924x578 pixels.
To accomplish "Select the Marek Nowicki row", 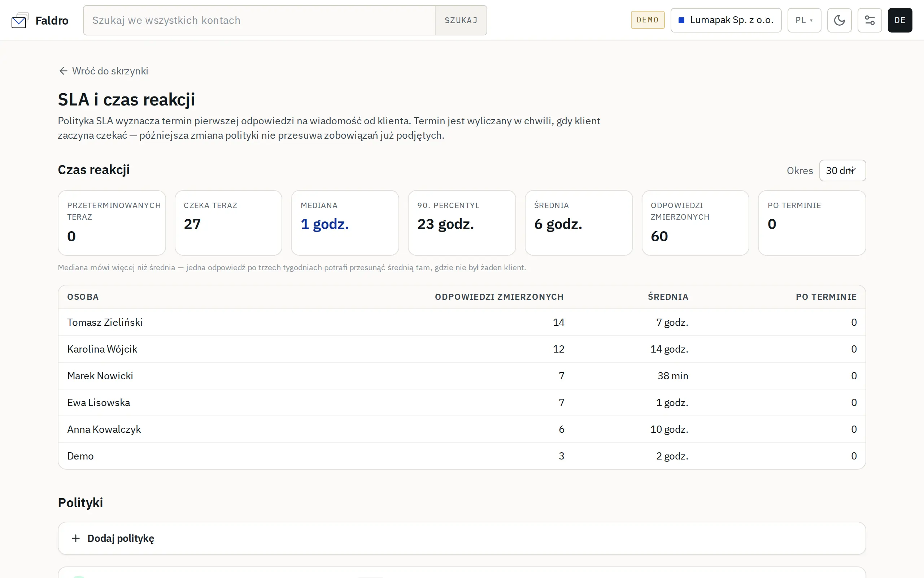I will point(462,376).
